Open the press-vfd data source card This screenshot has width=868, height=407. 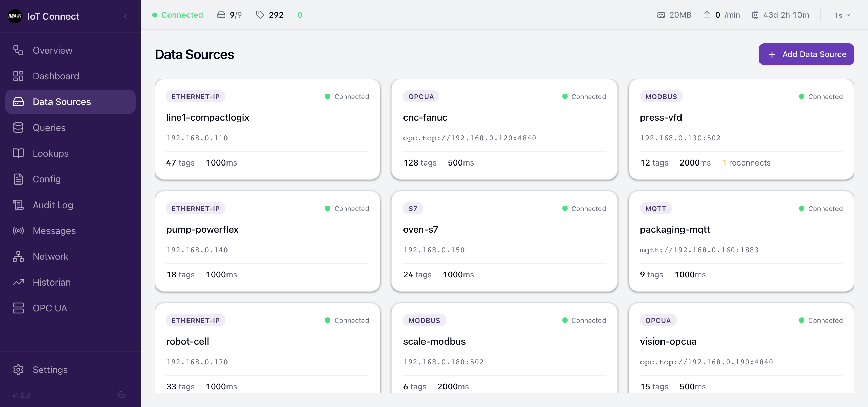click(x=741, y=129)
